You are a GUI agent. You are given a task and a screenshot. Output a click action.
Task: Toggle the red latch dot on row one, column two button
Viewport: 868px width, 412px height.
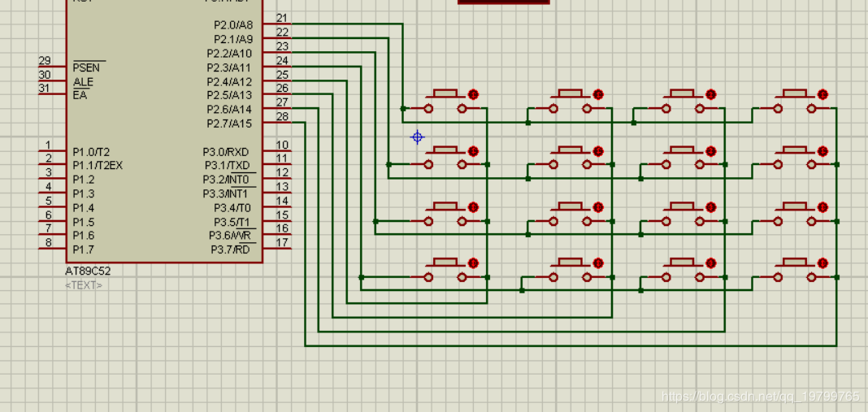point(598,94)
